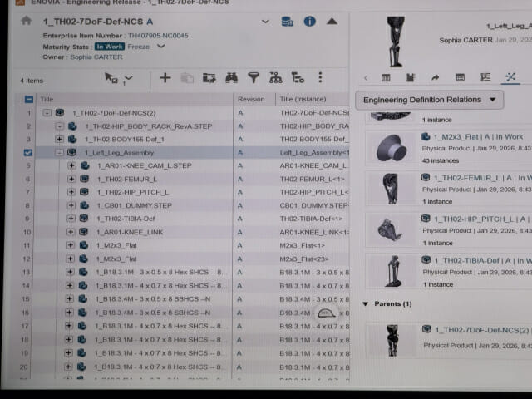Click the Home icon in the header
The height and width of the screenshot is (399, 532).
click(x=26, y=21)
